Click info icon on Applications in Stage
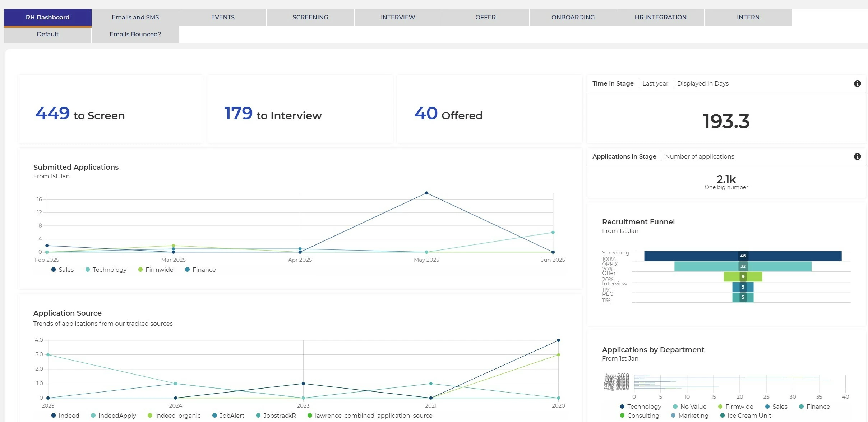The height and width of the screenshot is (422, 868). tap(857, 156)
